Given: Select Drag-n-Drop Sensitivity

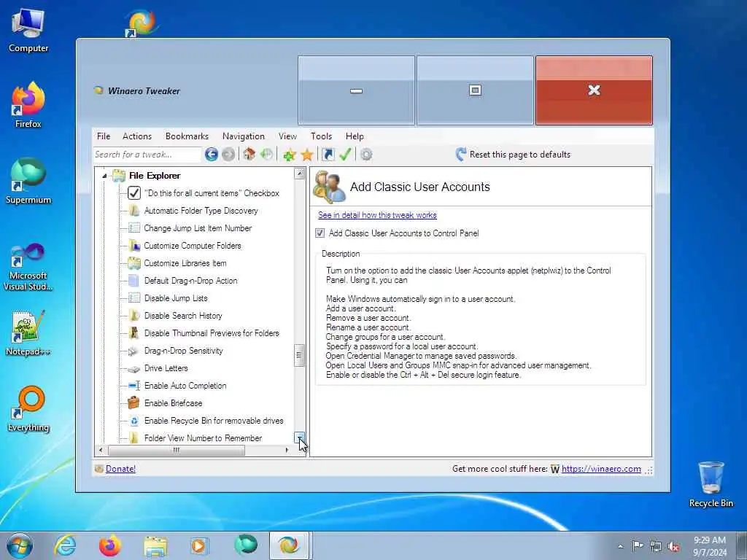Looking at the screenshot, I should pyautogui.click(x=183, y=351).
